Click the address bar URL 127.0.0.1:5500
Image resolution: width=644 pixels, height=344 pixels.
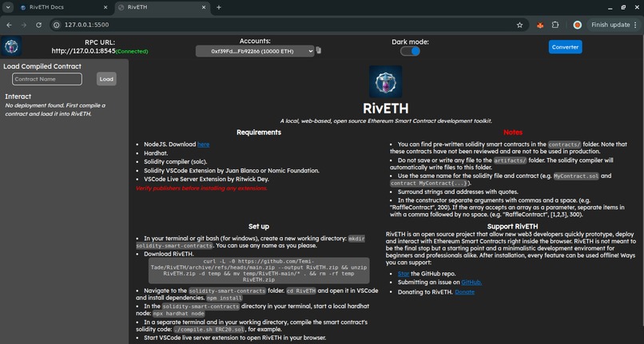86,25
